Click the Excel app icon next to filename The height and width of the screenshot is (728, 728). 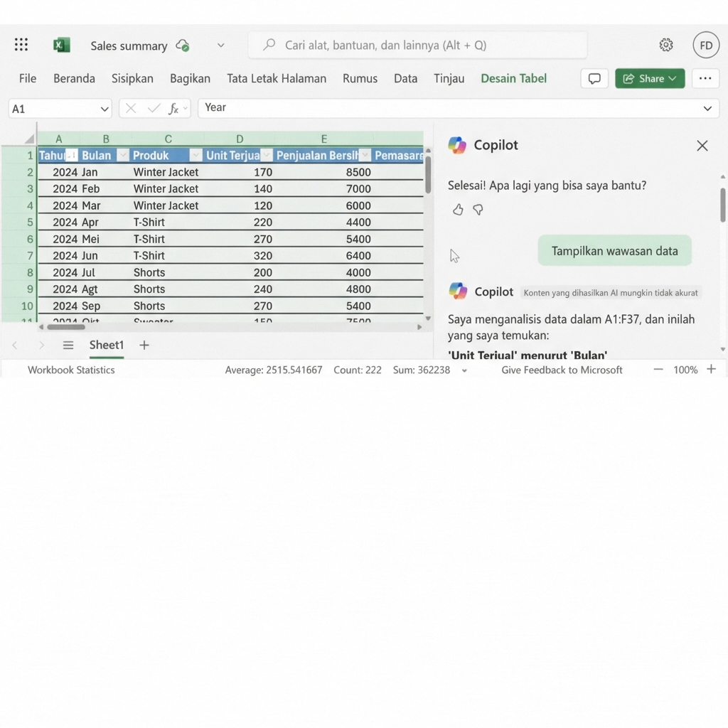[x=61, y=44]
